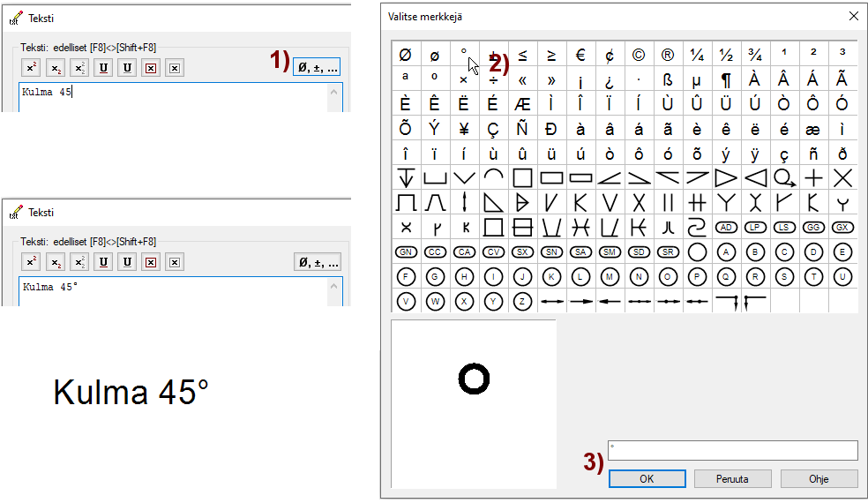
Task: Select the circled GN symbol
Action: click(406, 251)
